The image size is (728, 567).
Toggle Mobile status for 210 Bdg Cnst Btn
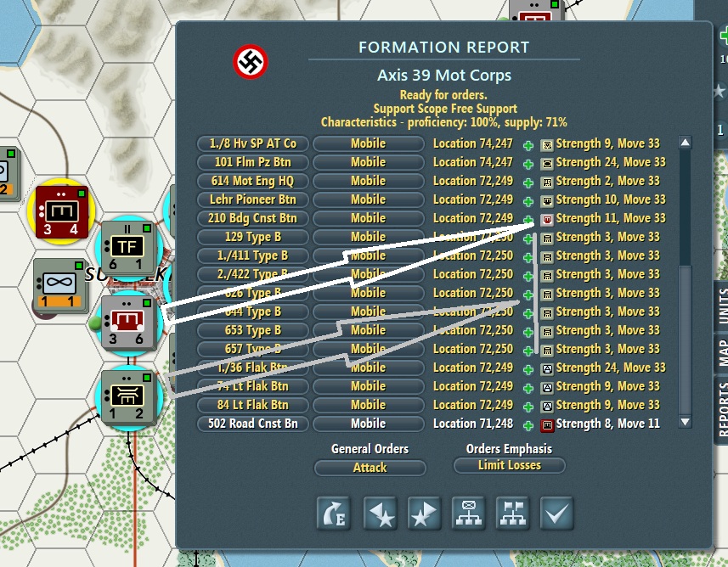368,218
